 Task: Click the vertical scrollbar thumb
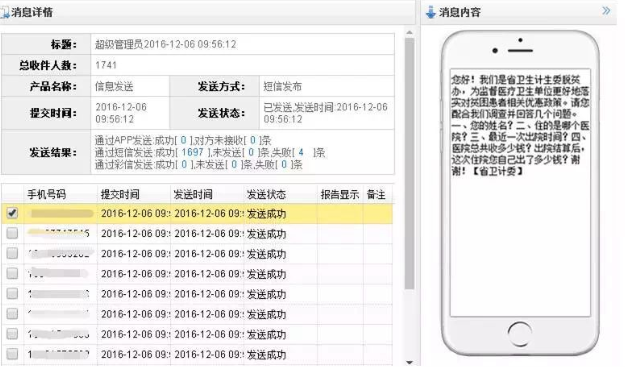[x=409, y=163]
